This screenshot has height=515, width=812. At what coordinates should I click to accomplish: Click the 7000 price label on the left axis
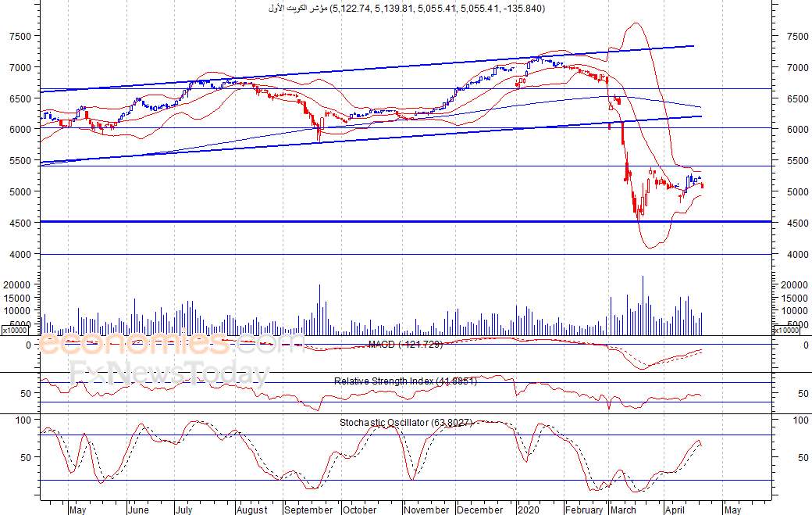(20, 67)
